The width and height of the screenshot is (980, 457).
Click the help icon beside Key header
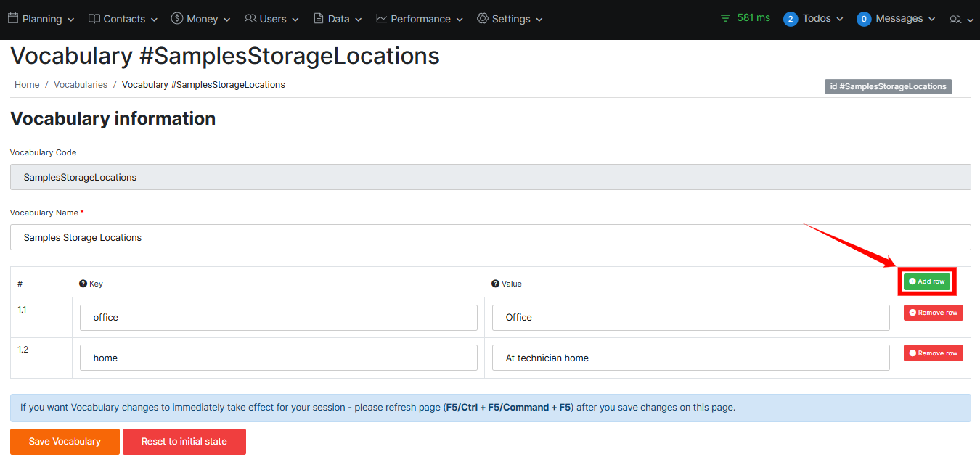click(83, 284)
